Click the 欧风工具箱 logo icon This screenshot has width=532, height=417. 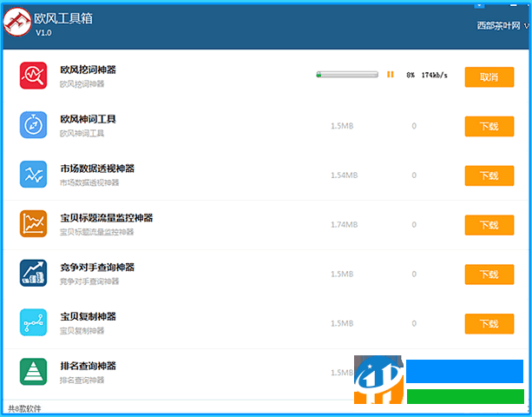17,22
